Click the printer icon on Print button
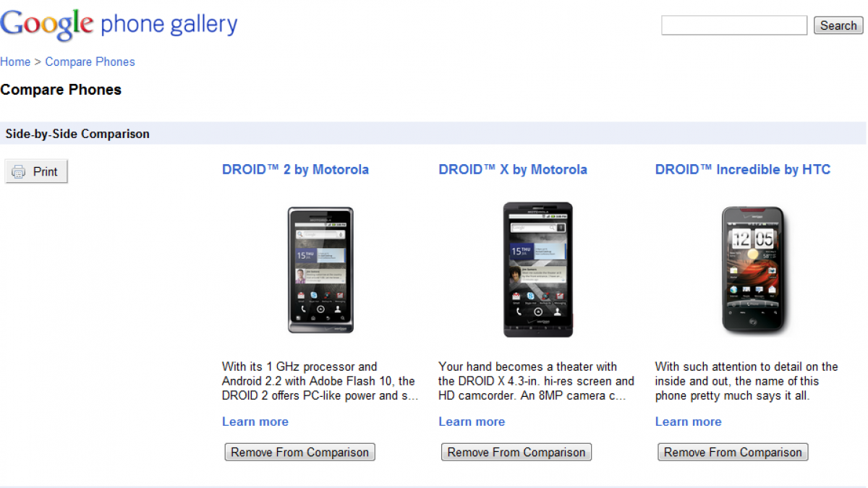Screen dimensions: 868x488 (19, 171)
